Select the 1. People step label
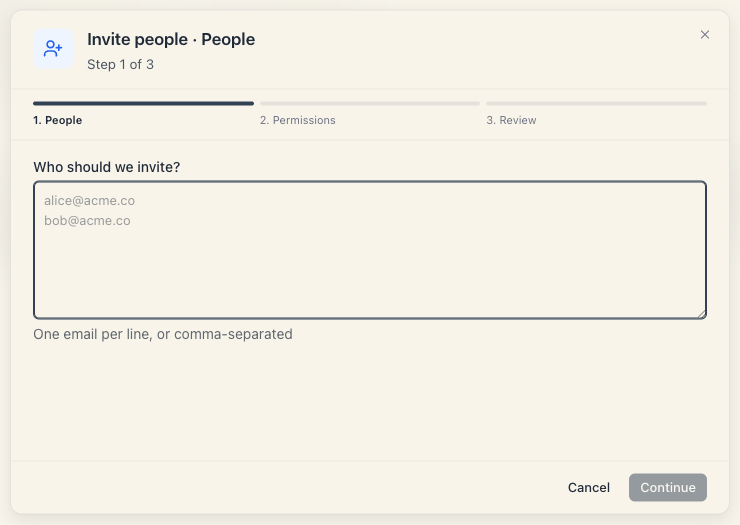This screenshot has height=525, width=740. (x=58, y=120)
